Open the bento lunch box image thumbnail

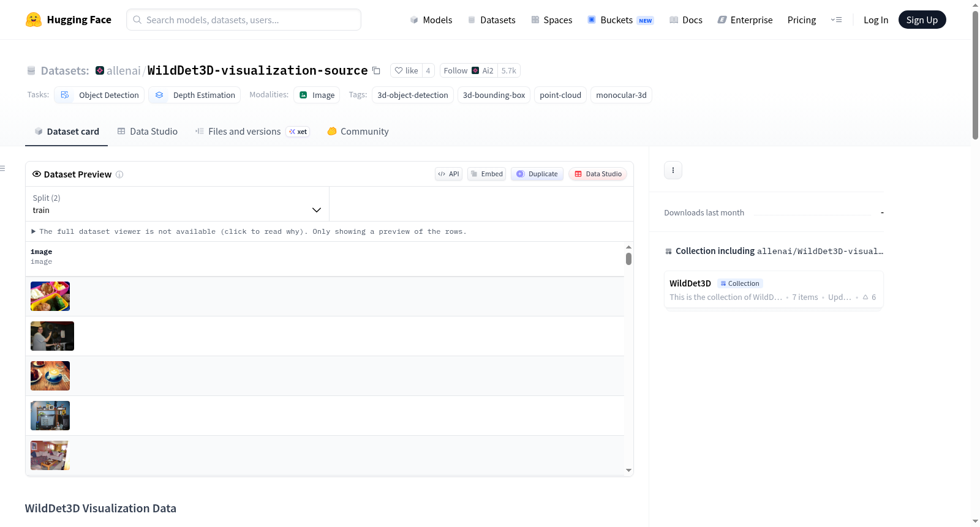(50, 296)
